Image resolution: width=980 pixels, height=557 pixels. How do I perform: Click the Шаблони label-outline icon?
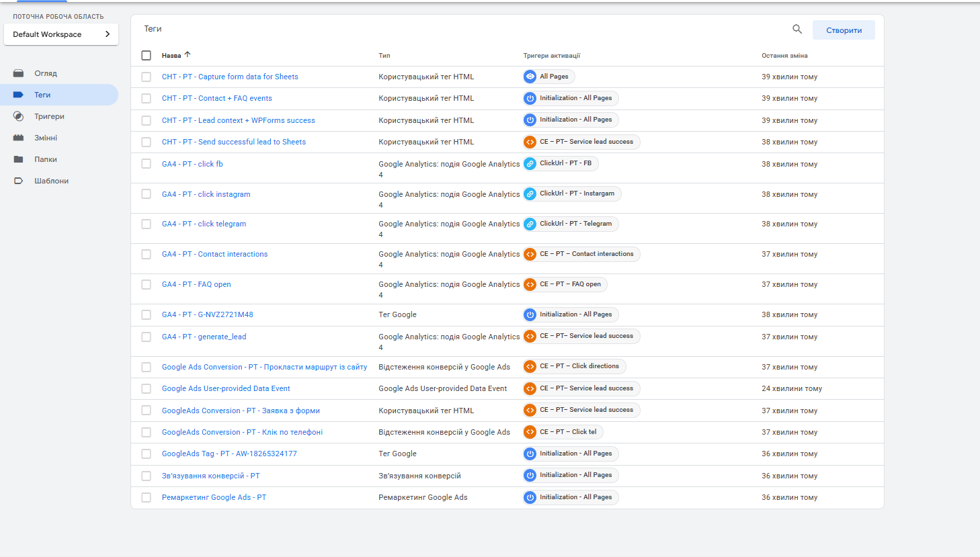tap(19, 181)
